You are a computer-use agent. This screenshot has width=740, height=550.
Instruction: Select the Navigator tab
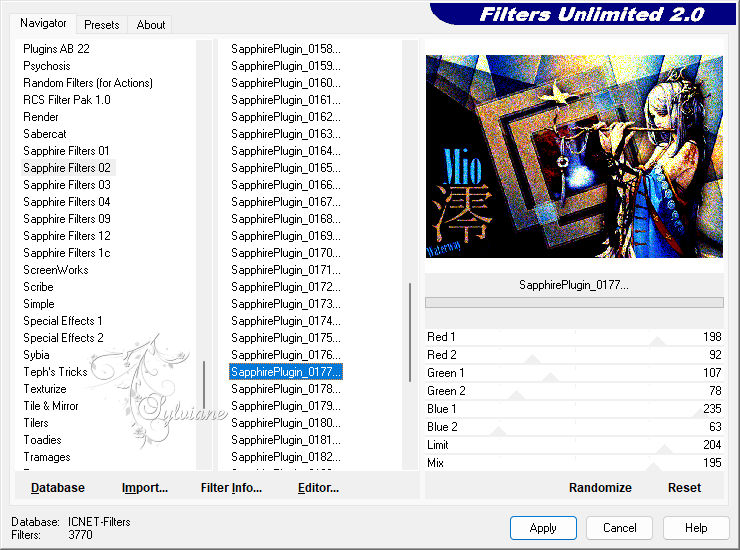click(43, 23)
